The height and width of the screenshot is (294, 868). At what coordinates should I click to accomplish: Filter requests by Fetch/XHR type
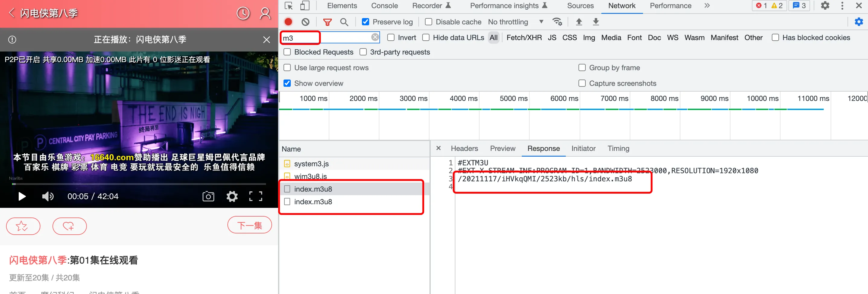(524, 38)
